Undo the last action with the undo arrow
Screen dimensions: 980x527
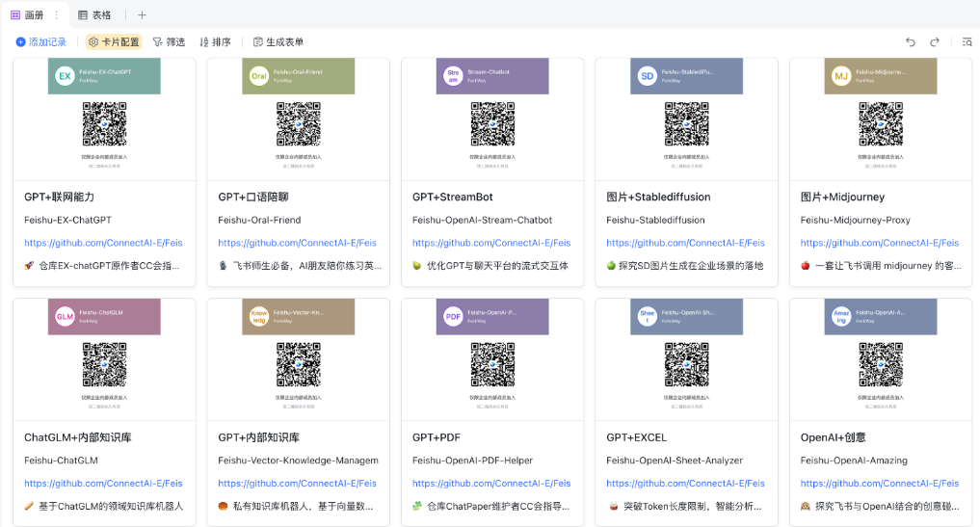pos(911,41)
